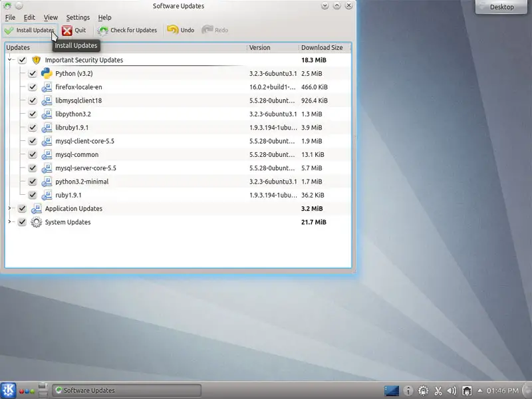This screenshot has width=532, height=399.
Task: Expand the Application Updates group
Action: click(9, 208)
